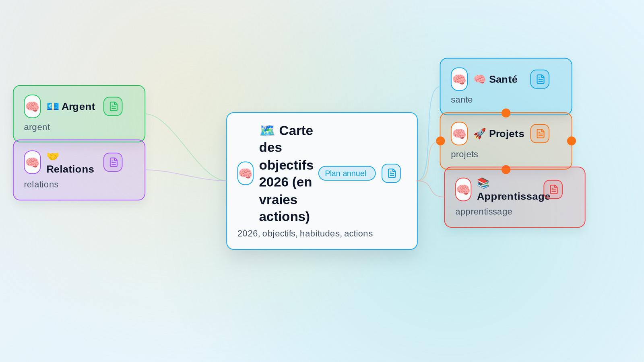Viewport: 644px width, 362px height.
Task: Open the notes icon on the Relations node
Action: click(113, 162)
